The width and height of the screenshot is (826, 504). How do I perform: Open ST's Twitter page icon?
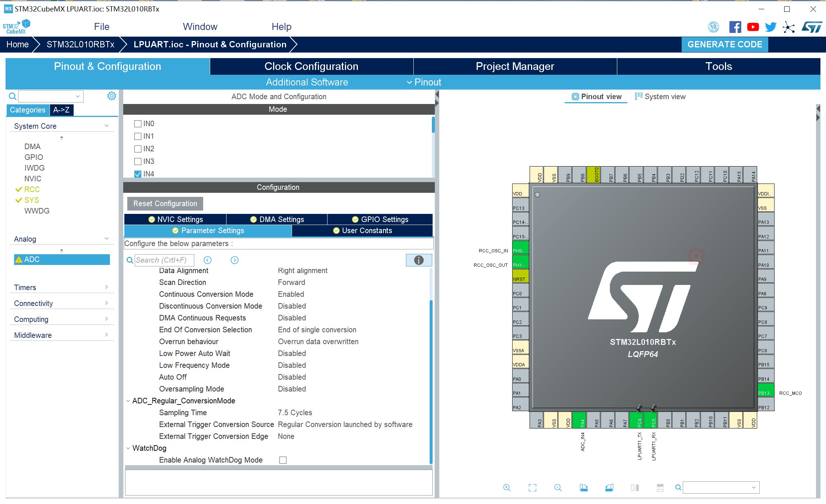[x=770, y=27]
